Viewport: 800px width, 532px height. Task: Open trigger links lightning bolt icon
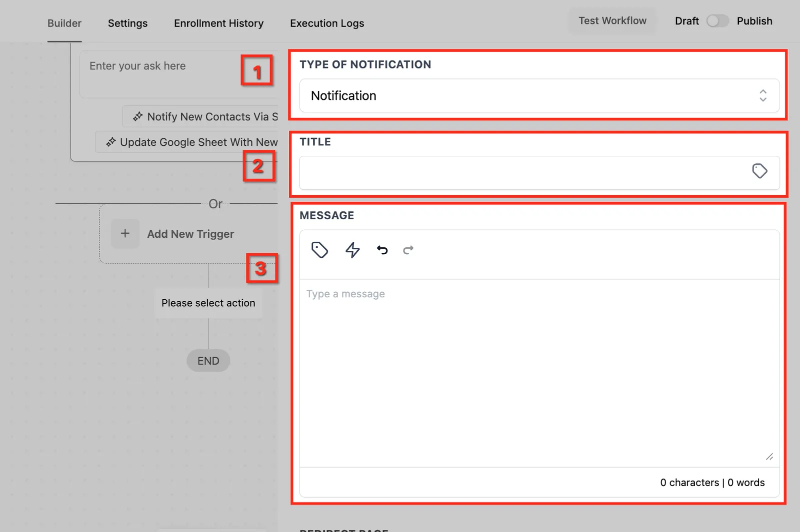[352, 250]
